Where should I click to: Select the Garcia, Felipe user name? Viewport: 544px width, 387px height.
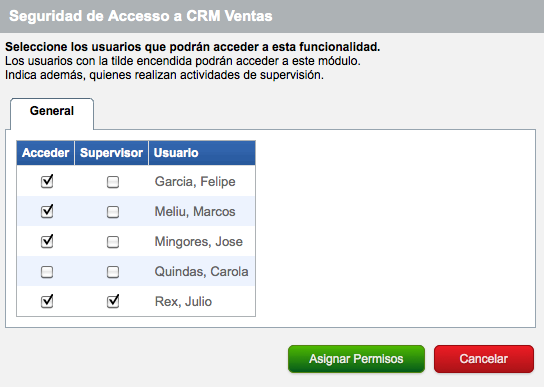(x=195, y=182)
